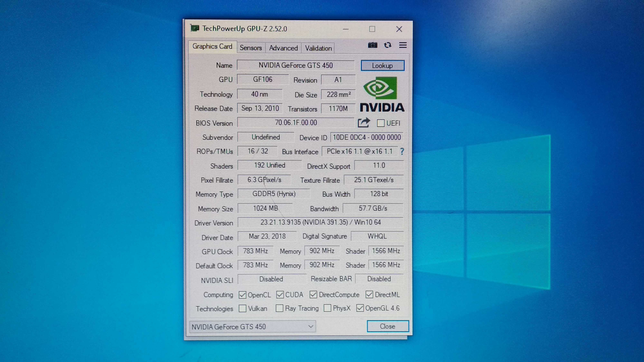This screenshot has width=644, height=362.
Task: Click the Device ID value 10DE 0DC4
Action: pos(367,137)
